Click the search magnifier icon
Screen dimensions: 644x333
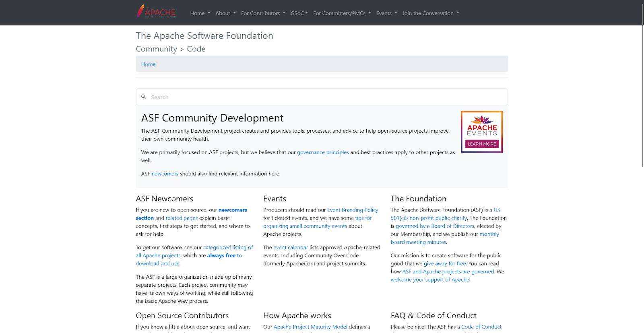click(x=143, y=97)
